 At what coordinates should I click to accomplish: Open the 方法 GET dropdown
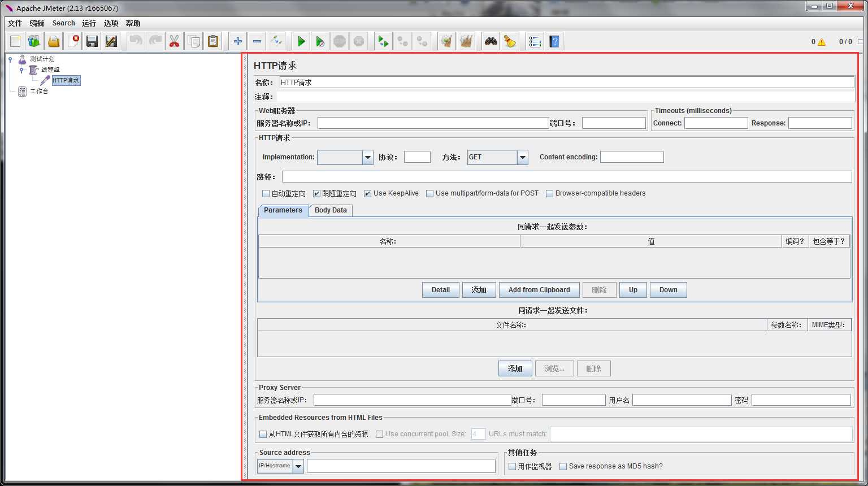coord(522,157)
